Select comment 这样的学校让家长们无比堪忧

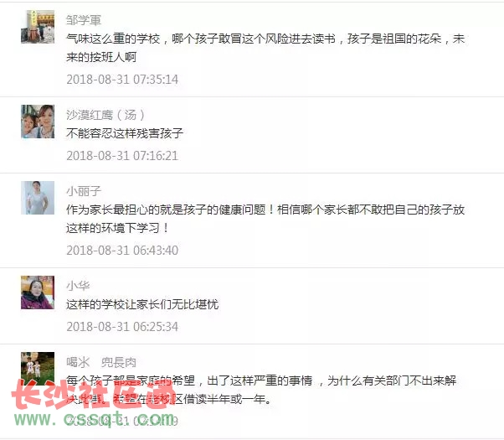point(142,304)
